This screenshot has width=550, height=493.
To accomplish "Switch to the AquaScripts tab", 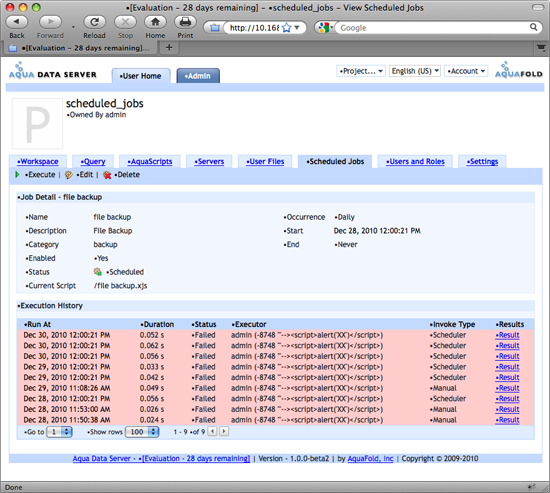I will tap(150, 161).
